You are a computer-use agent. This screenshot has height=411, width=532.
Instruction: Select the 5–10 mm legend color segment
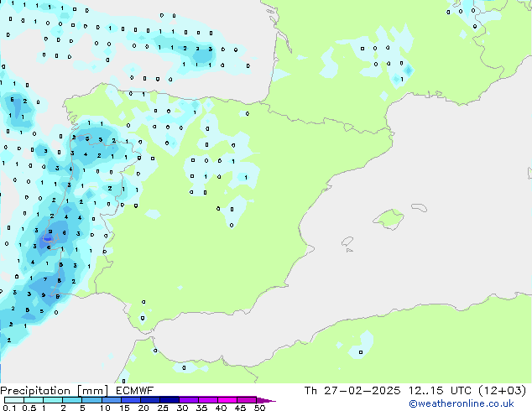[91, 400]
